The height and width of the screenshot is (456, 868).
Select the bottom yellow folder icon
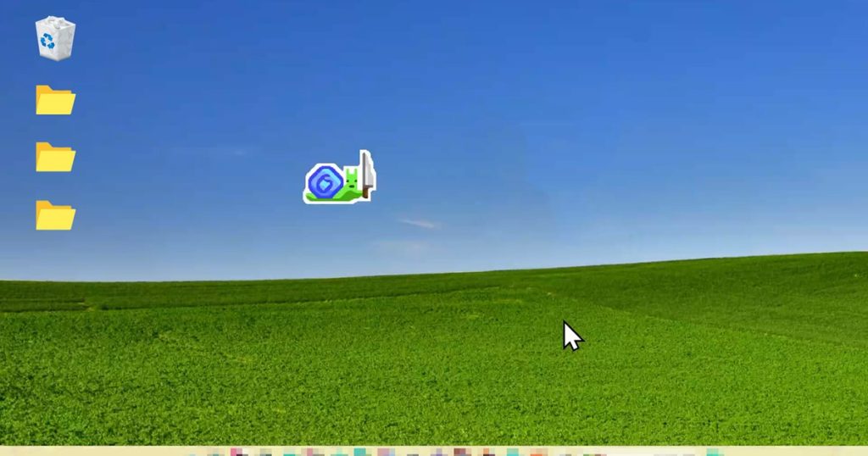55,215
